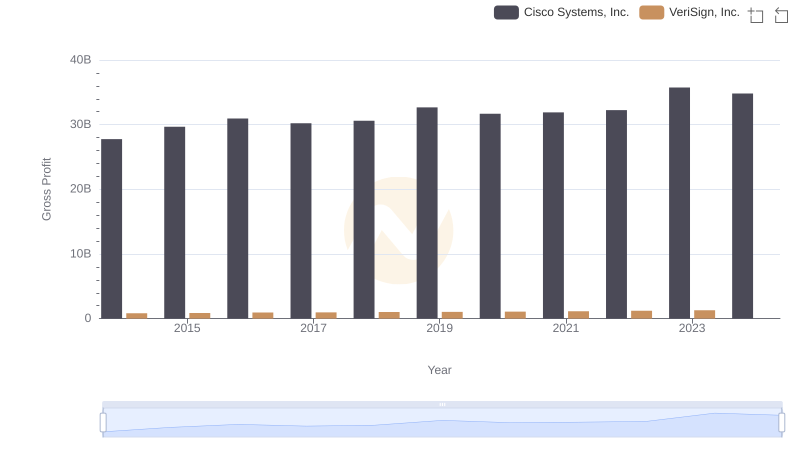
Task: Click the zoom area select icon
Action: point(756,15)
